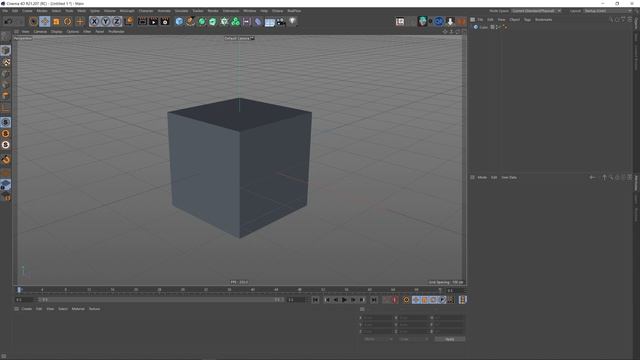
Task: Add a Floor environment object icon
Action: pos(269,21)
